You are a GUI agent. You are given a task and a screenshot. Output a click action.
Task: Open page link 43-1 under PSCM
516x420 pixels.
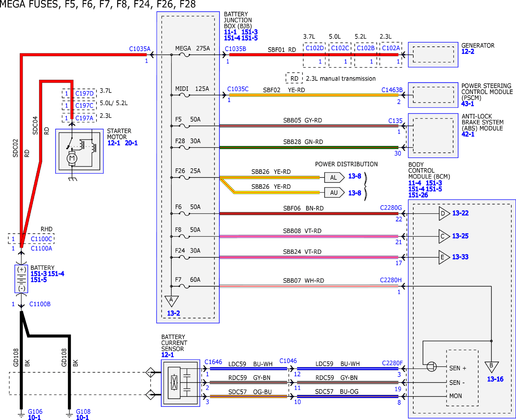468,104
